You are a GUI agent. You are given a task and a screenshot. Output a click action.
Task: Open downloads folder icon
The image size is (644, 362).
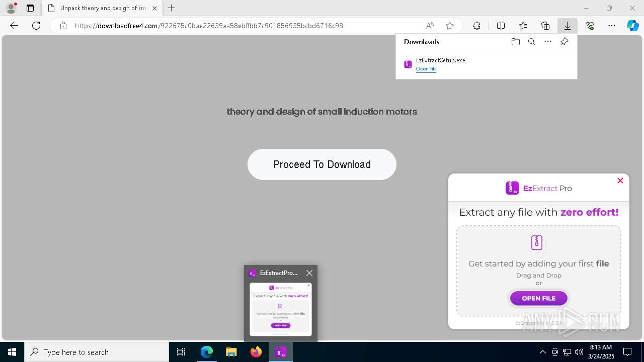coord(515,42)
